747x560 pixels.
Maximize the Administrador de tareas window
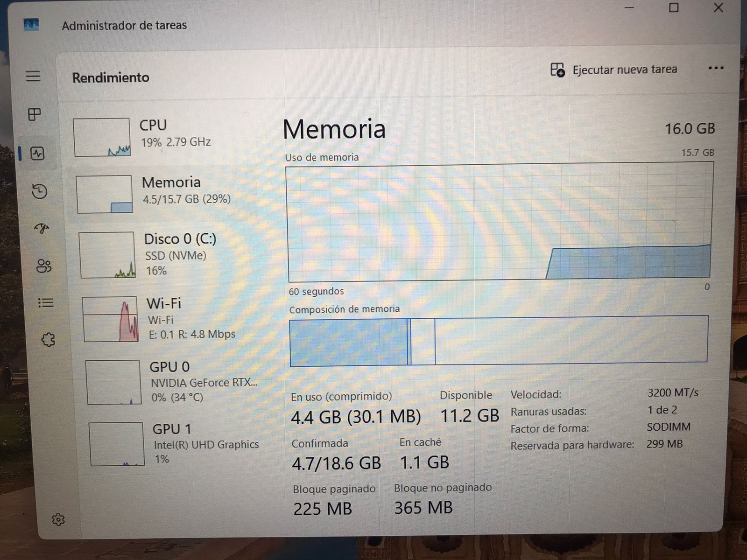pyautogui.click(x=674, y=7)
